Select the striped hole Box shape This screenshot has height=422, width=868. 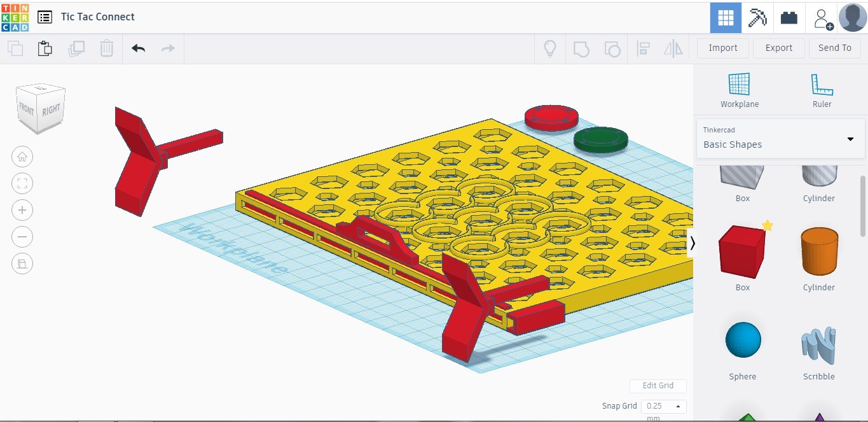coord(742,176)
